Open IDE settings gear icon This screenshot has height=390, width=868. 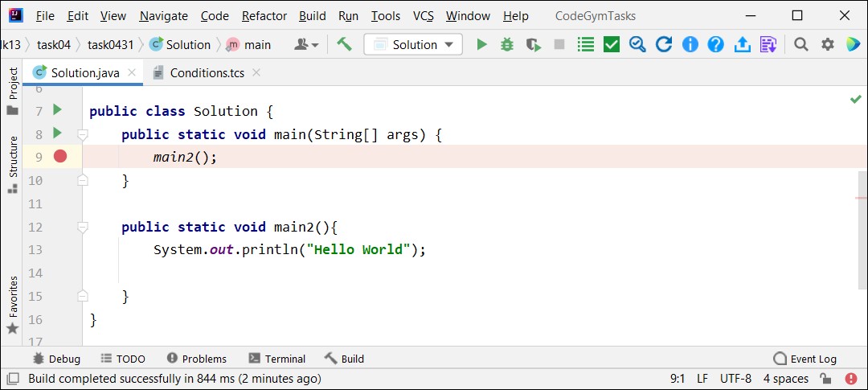coord(827,44)
